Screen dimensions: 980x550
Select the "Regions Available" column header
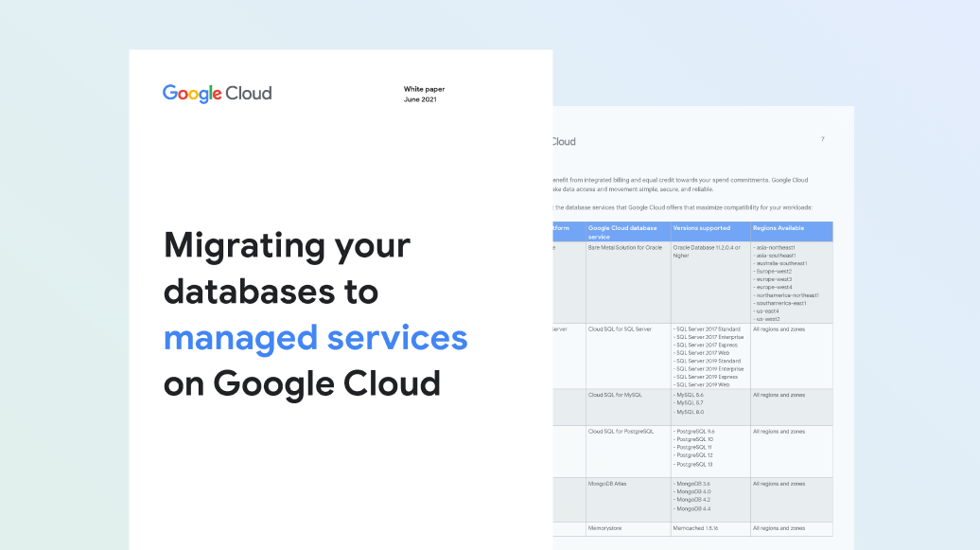779,228
